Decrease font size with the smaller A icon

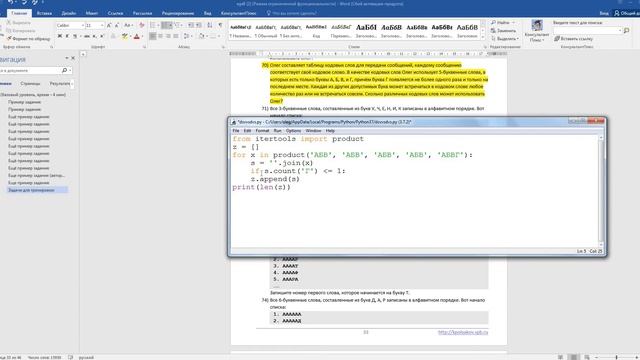click(117, 25)
